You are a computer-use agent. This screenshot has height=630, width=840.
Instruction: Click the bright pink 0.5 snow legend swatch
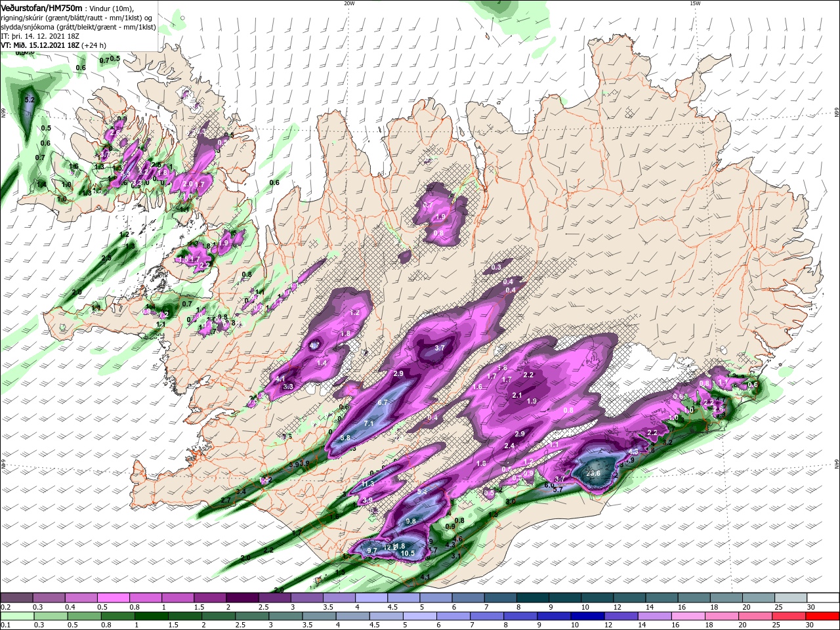[113, 598]
